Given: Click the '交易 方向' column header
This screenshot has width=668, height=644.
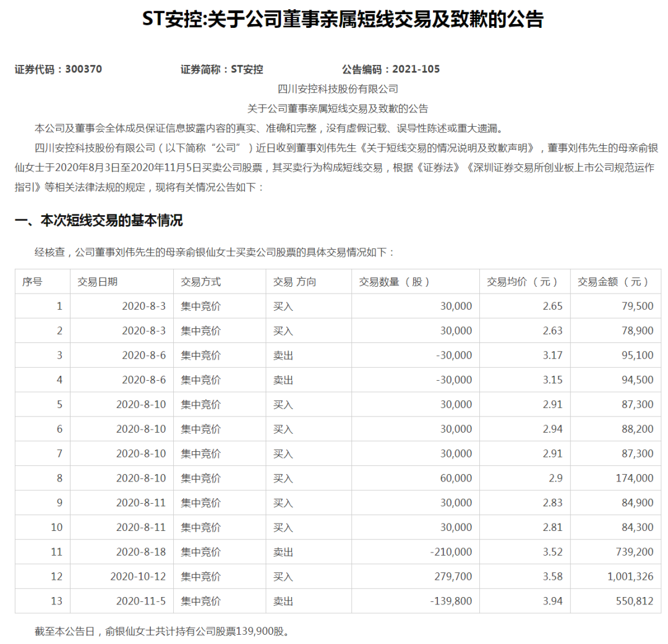Looking at the screenshot, I should click(x=295, y=282).
